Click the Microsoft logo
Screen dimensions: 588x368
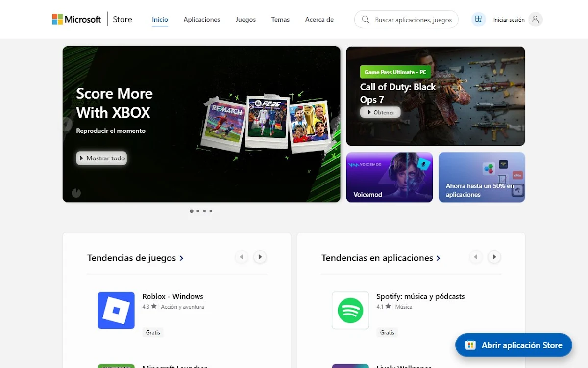click(76, 19)
